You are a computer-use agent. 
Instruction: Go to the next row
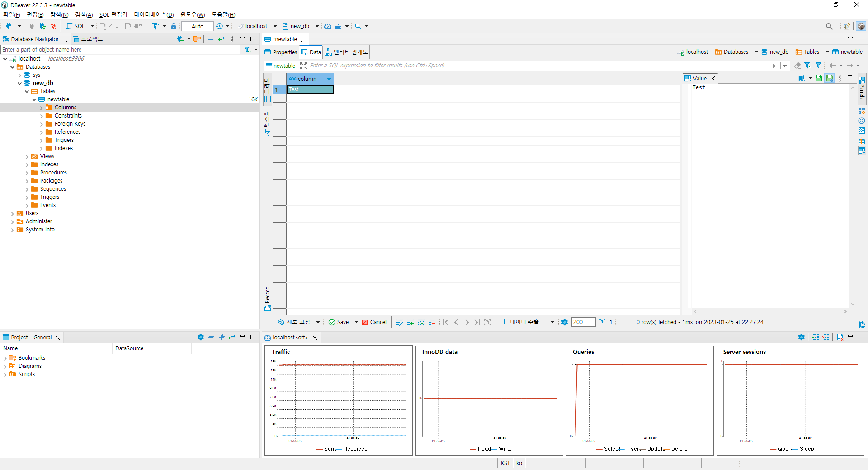tap(467, 322)
